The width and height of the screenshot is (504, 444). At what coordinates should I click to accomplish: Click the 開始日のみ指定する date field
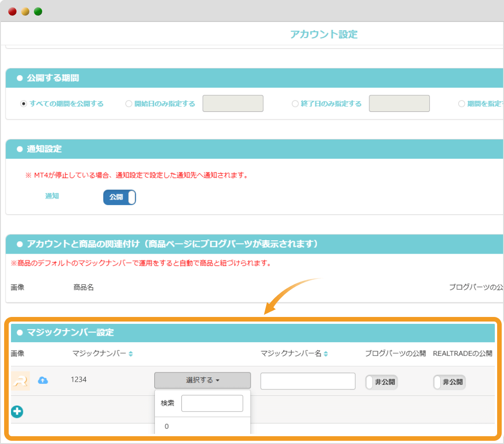click(x=233, y=103)
